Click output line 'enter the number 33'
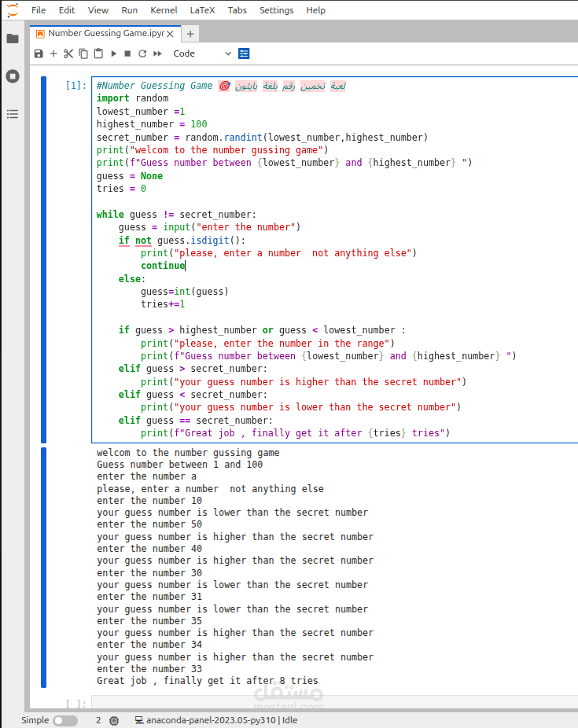This screenshot has height=728, width=578. (149, 669)
